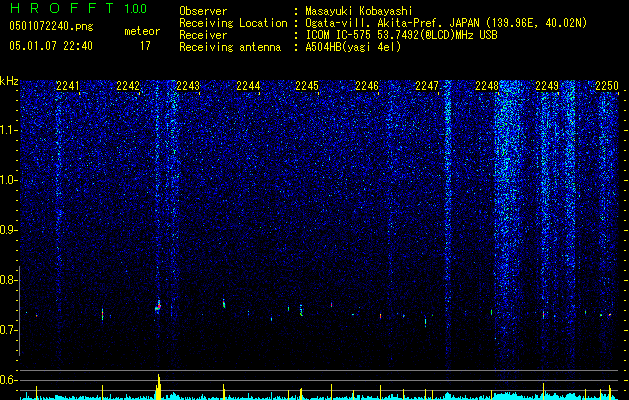Image resolution: width=629 pixels, height=400 pixels.
Task: Click time marker 2244
Action: 248,86
